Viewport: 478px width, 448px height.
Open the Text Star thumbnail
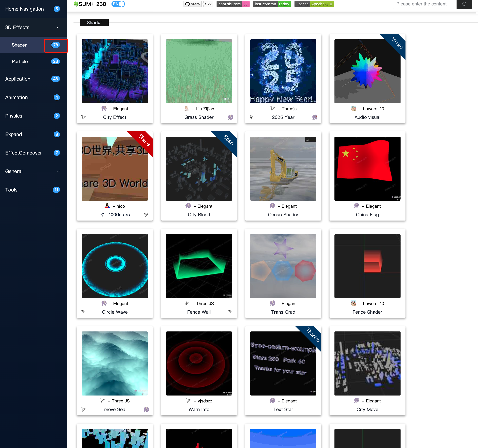283,363
